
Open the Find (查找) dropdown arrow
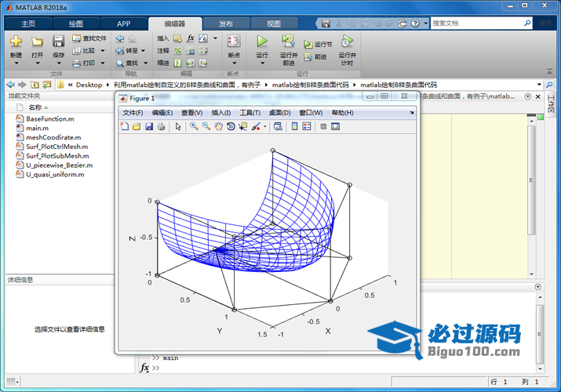(x=146, y=64)
